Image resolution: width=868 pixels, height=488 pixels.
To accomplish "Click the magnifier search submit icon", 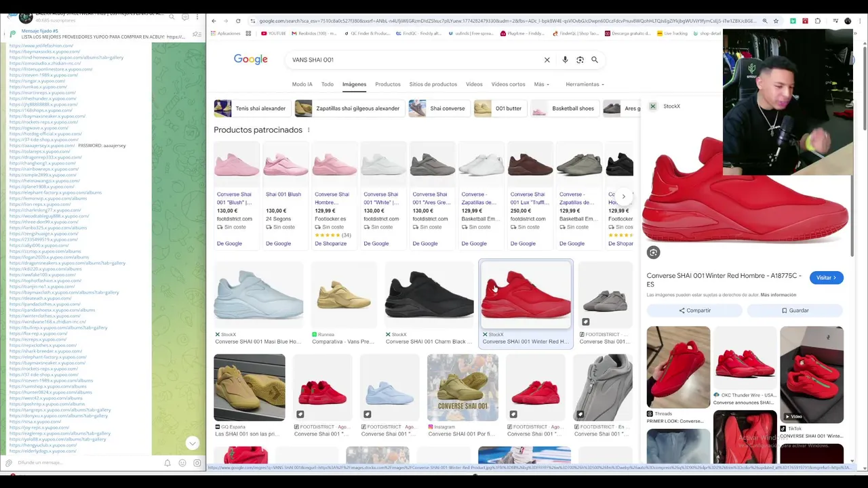I will point(595,60).
